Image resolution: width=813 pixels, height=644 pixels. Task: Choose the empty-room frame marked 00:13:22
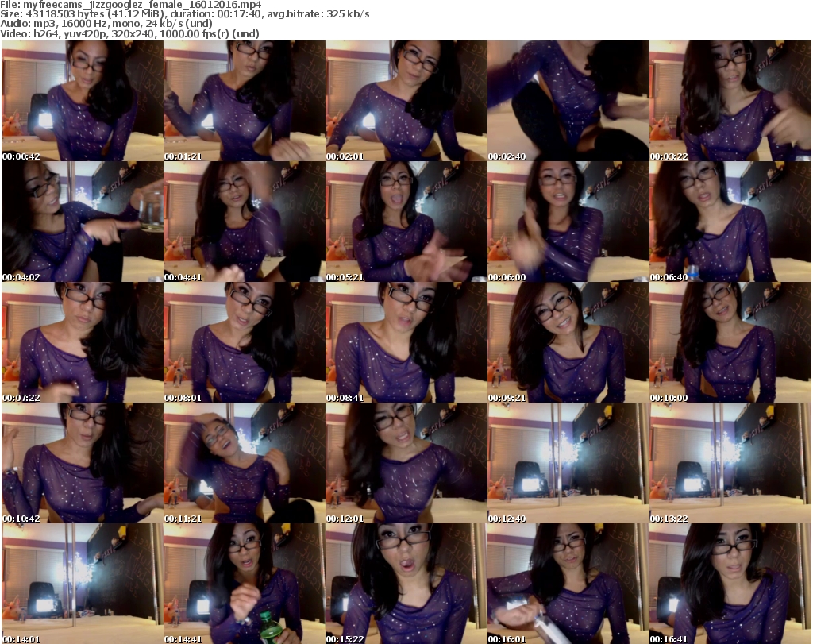(x=730, y=463)
